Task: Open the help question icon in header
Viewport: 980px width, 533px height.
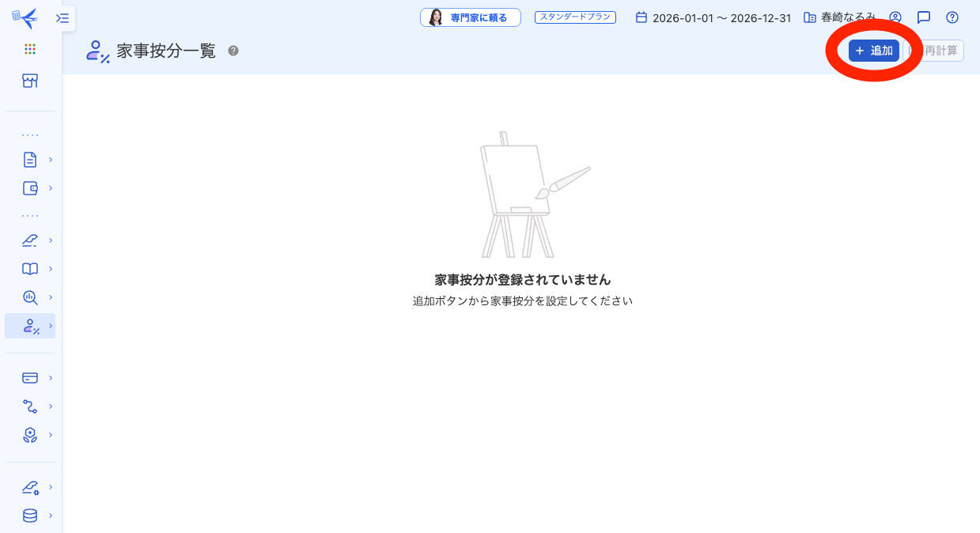Action: pyautogui.click(x=952, y=17)
